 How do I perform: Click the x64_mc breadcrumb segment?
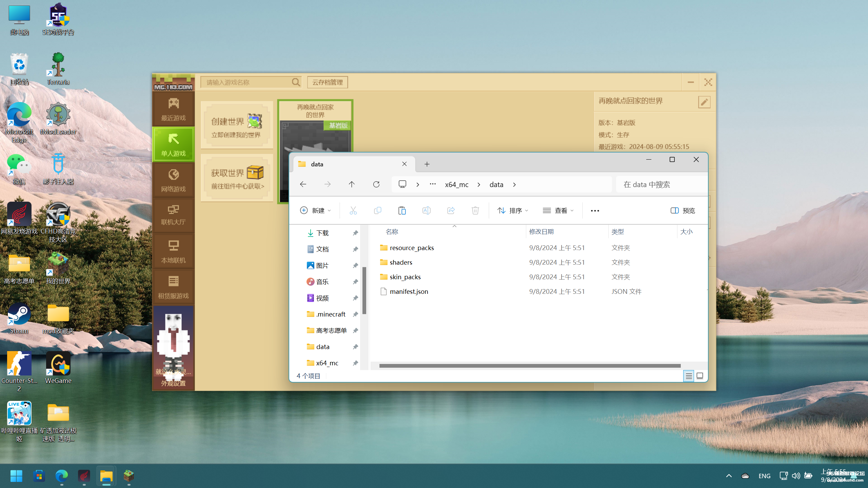coord(456,184)
